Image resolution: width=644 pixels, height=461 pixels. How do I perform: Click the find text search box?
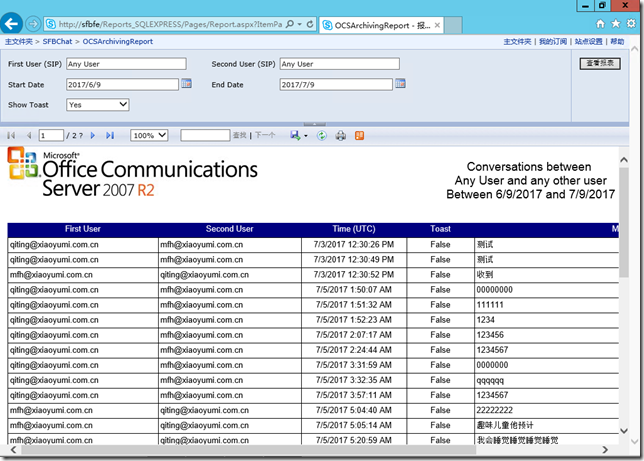click(205, 135)
